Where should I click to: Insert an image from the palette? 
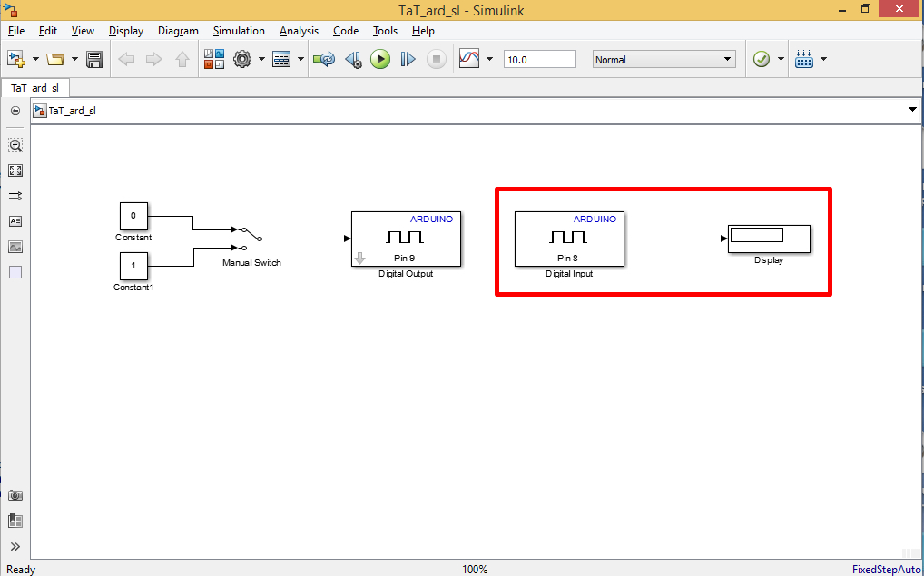(15, 247)
